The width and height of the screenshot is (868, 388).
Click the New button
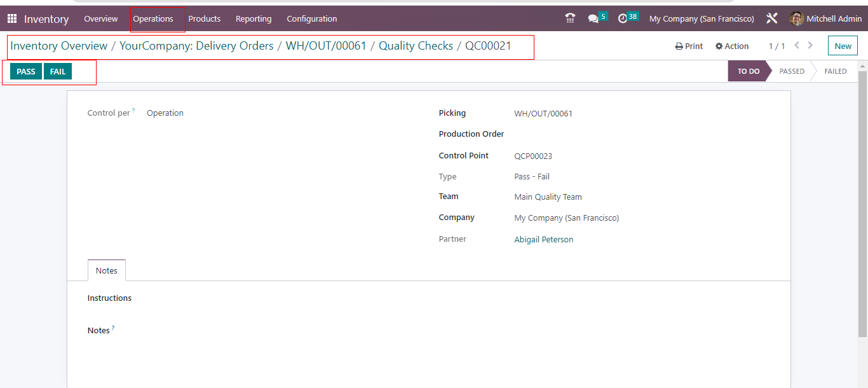point(843,46)
